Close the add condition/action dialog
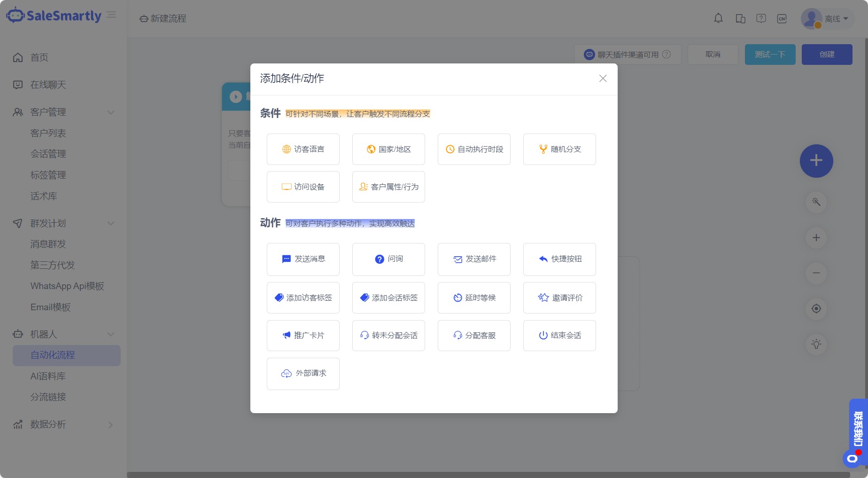The height and width of the screenshot is (478, 868). tap(603, 78)
